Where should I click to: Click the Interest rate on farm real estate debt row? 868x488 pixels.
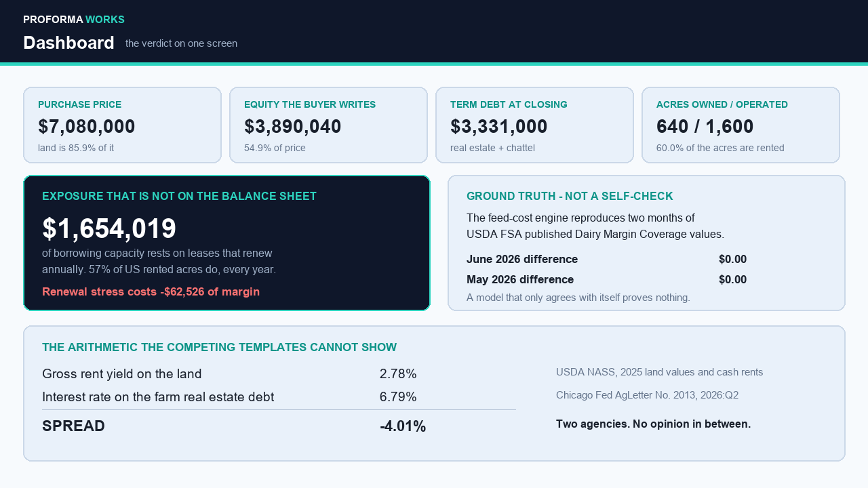tap(279, 397)
